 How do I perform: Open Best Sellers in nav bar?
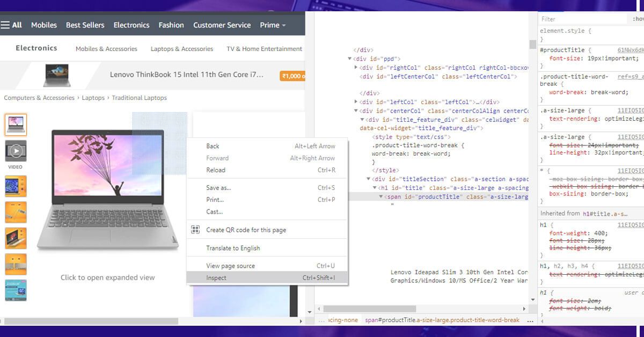(x=85, y=25)
